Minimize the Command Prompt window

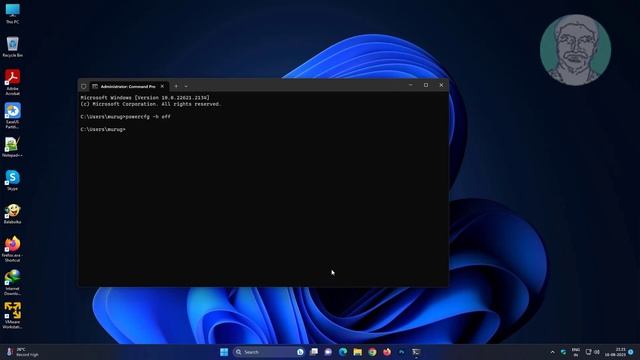pyautogui.click(x=411, y=85)
